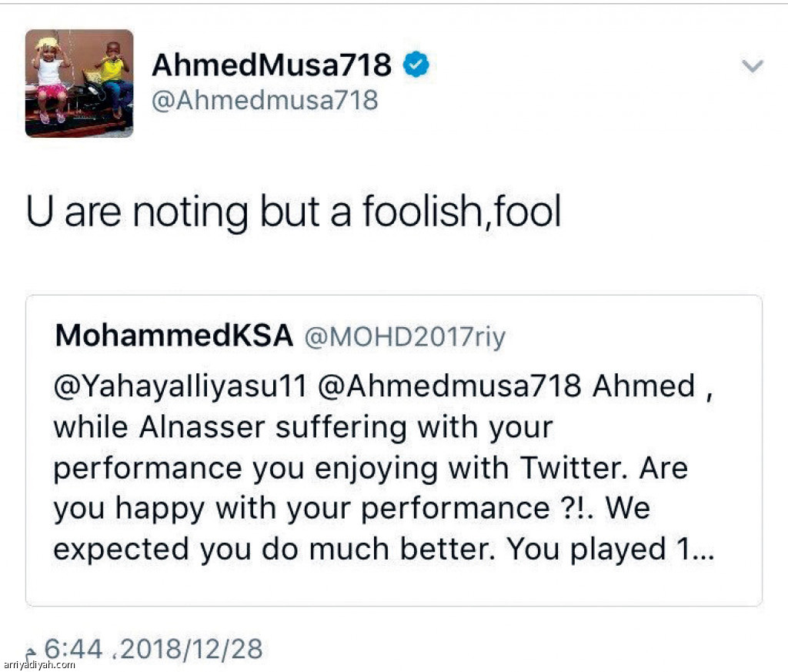788x672 pixels.
Task: Click @Ahmedmusa718 mention inside quoted tweet
Action: pos(449,386)
